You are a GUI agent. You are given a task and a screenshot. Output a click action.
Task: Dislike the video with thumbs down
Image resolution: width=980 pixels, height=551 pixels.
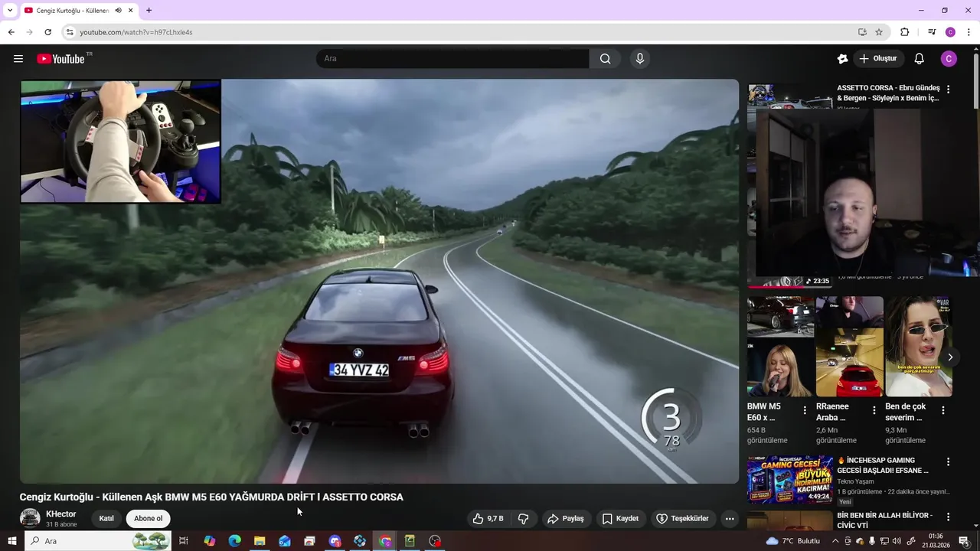pyautogui.click(x=524, y=519)
